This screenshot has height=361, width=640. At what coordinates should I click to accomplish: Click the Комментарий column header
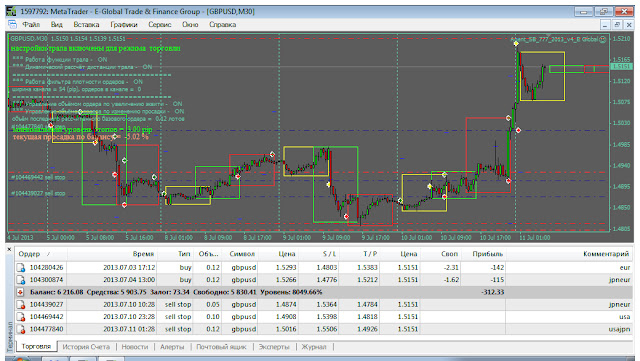click(606, 254)
